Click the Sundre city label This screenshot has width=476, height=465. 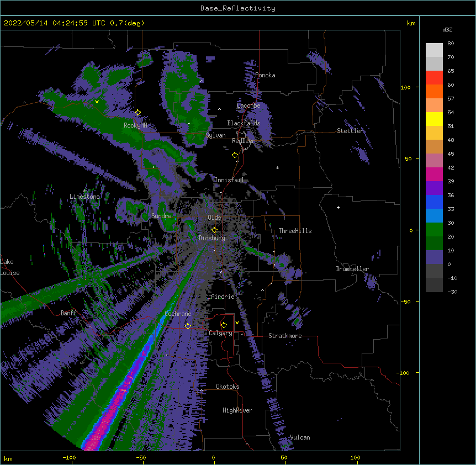pyautogui.click(x=161, y=216)
